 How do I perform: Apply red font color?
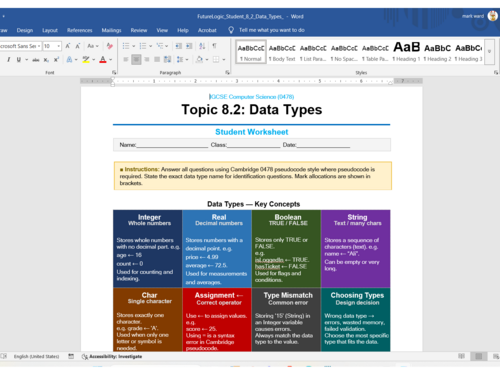pyautogui.click(x=103, y=60)
